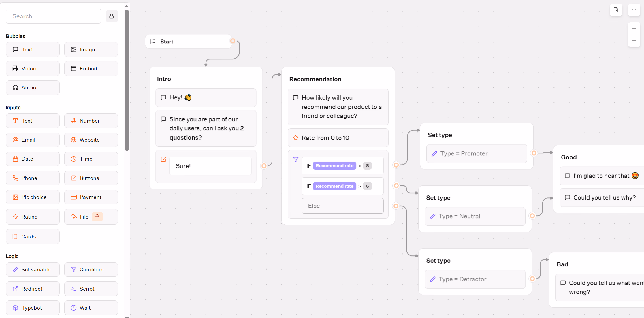Select the Text input block
644x318 pixels.
click(x=33, y=121)
